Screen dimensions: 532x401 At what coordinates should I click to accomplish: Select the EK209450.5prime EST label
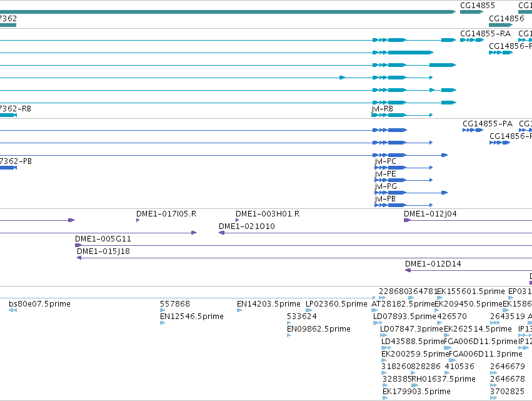[468, 304]
